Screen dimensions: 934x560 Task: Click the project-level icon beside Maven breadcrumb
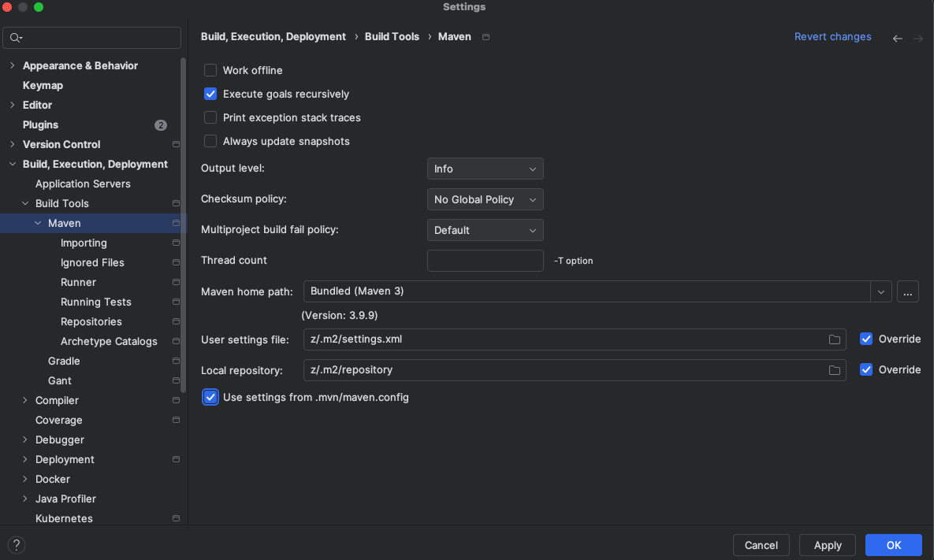point(486,37)
